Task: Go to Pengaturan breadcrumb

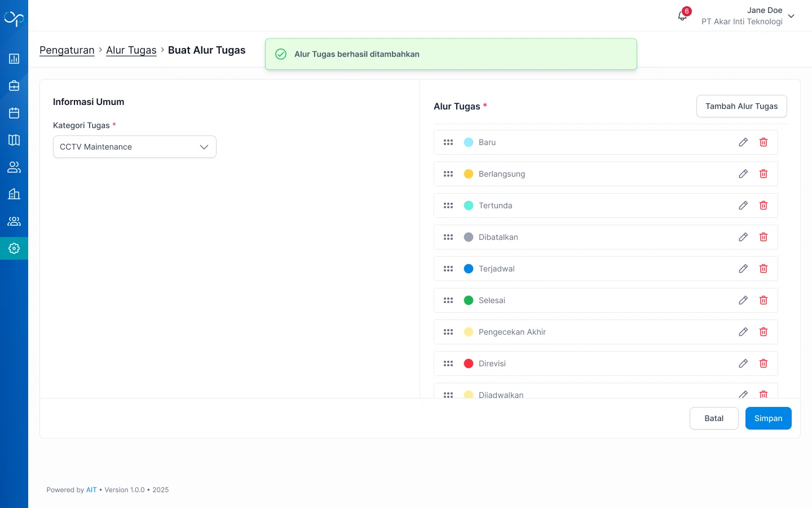Action: click(67, 50)
